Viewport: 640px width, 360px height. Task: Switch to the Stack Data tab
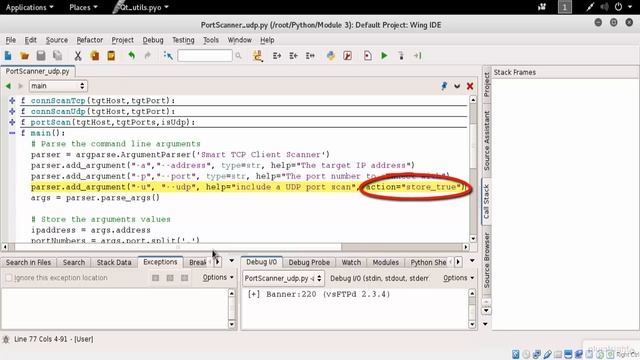114,262
